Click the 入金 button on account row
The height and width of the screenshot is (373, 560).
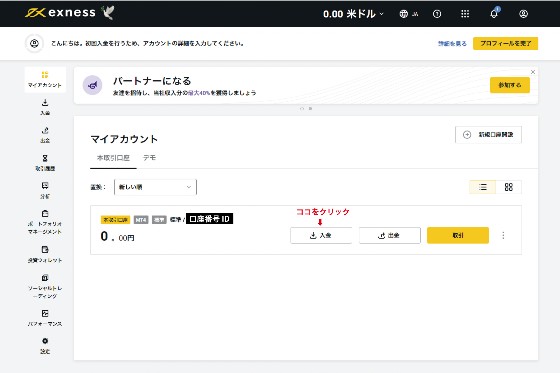321,235
